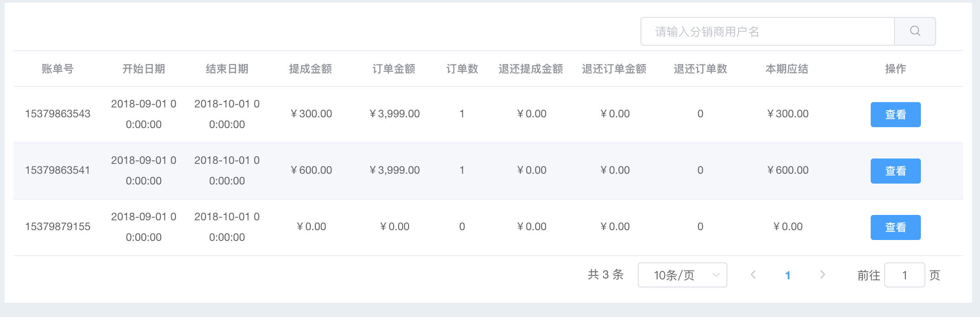Go to previous page with left chevron
This screenshot has width=980, height=317.
pos(753,275)
